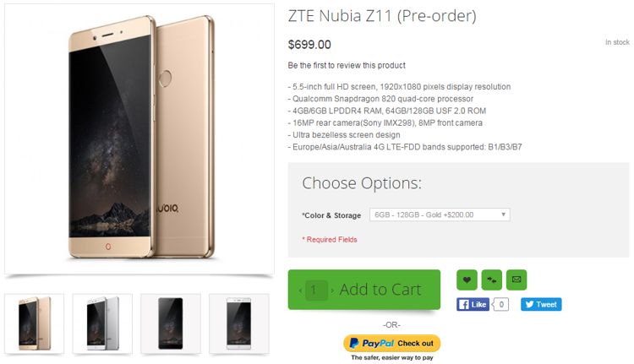
Task: Open 'Be the first to review this product'
Action: (x=347, y=65)
